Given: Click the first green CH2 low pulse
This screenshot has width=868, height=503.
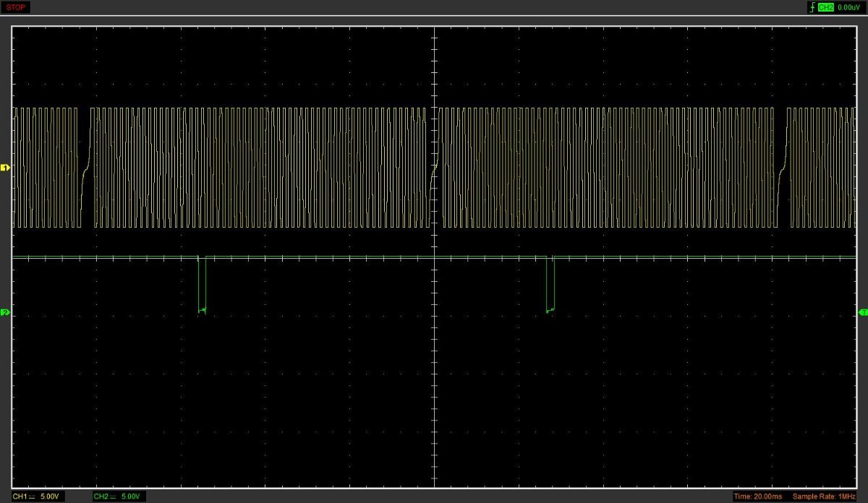Looking at the screenshot, I should click(202, 285).
